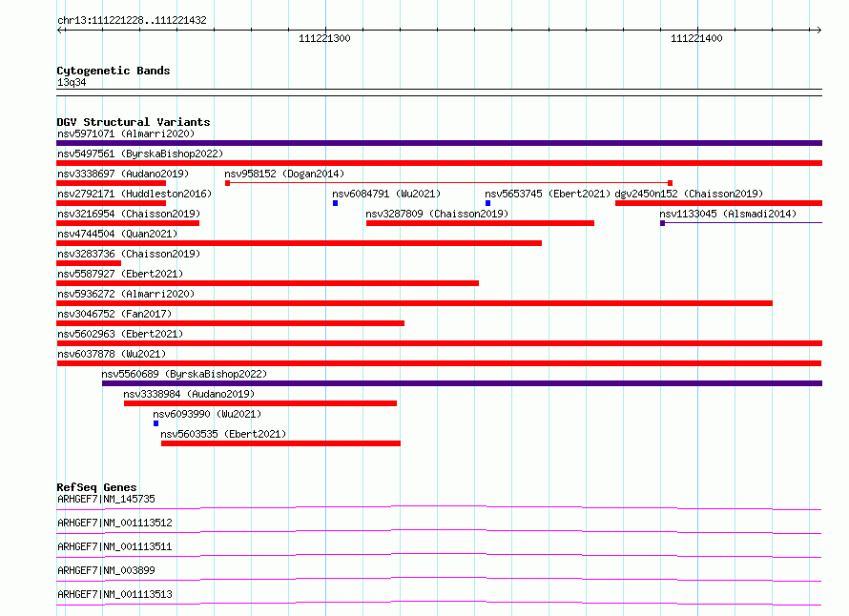Click the red nsv3338984 variant bar
This screenshot has height=616, width=849.
point(260,403)
